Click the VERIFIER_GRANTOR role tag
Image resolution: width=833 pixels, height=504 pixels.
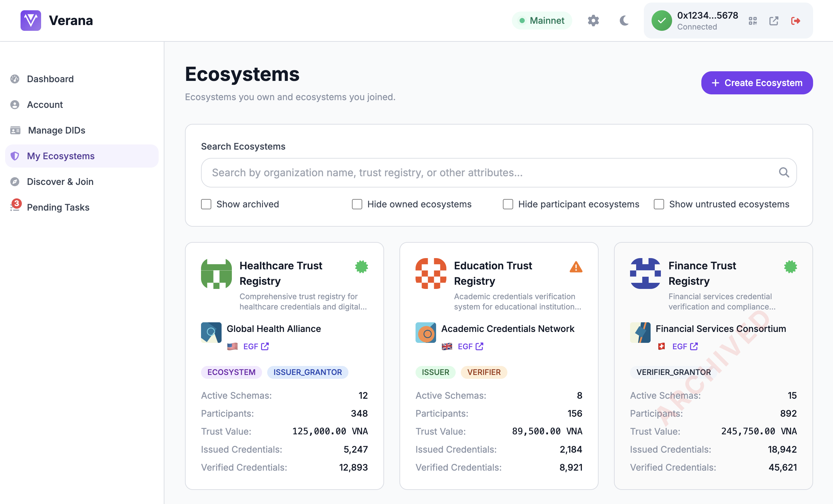pos(673,372)
